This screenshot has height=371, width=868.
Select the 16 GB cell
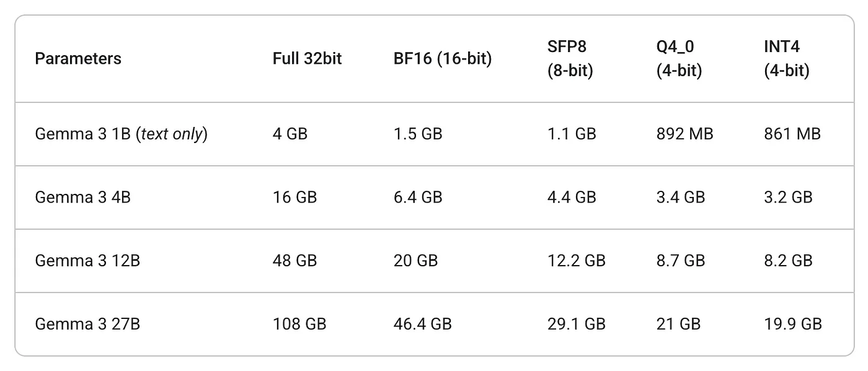(x=294, y=197)
